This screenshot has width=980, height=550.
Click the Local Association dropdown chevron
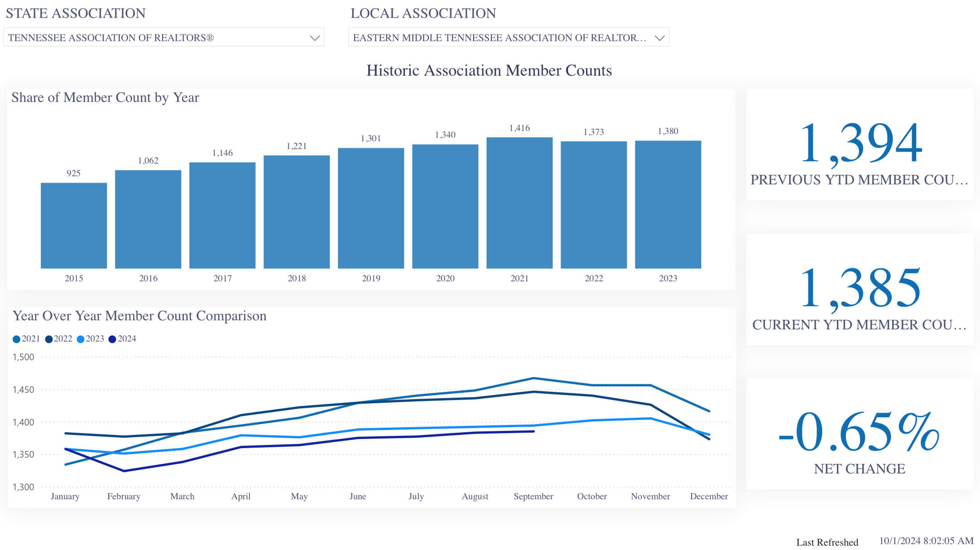(659, 38)
